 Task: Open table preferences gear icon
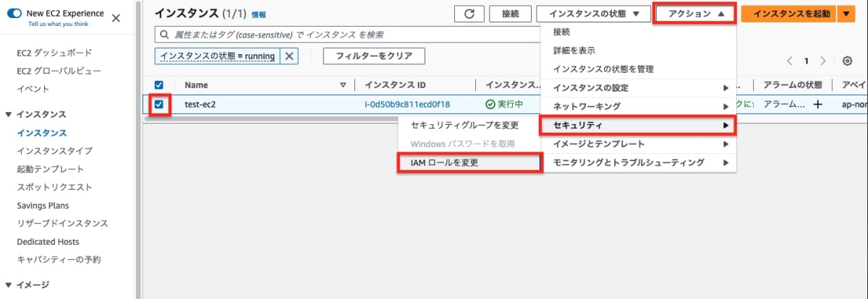click(847, 61)
